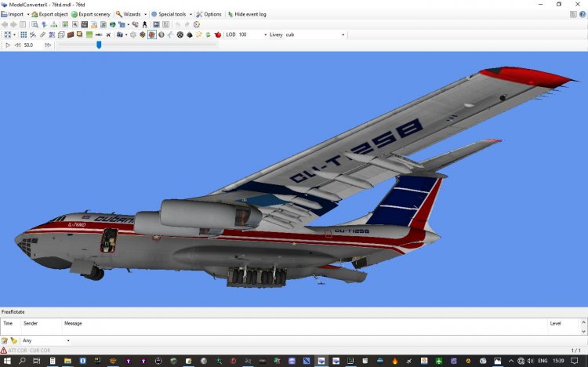This screenshot has width=588, height=367.
Task: Expand the Special tools dropdown arrow
Action: [x=191, y=14]
